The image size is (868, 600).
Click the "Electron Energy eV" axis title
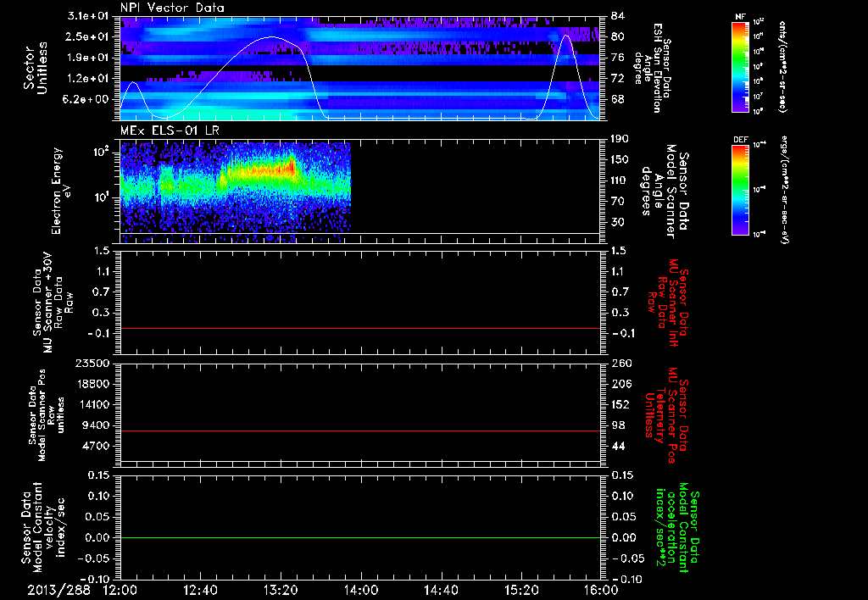coord(62,191)
